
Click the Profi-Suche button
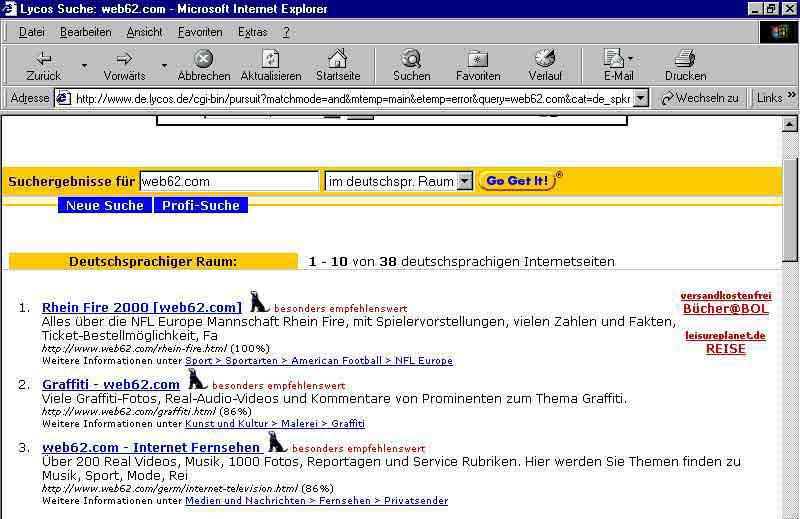pos(201,205)
